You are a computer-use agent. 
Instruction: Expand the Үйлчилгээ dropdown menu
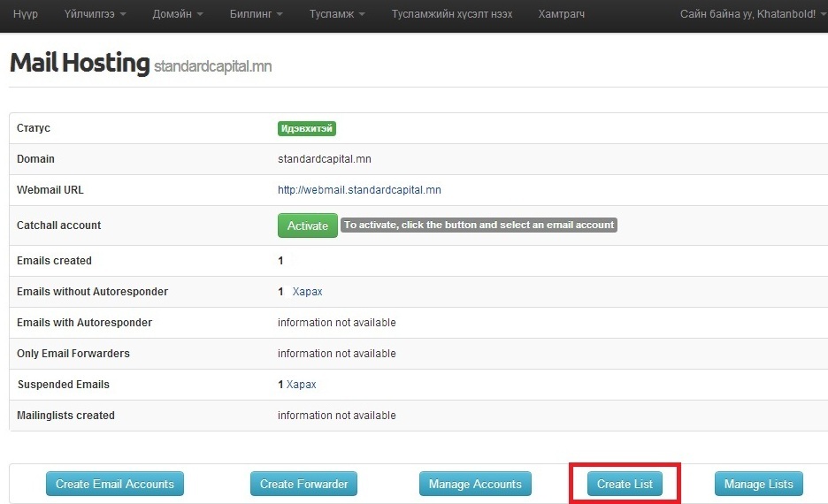pos(95,14)
